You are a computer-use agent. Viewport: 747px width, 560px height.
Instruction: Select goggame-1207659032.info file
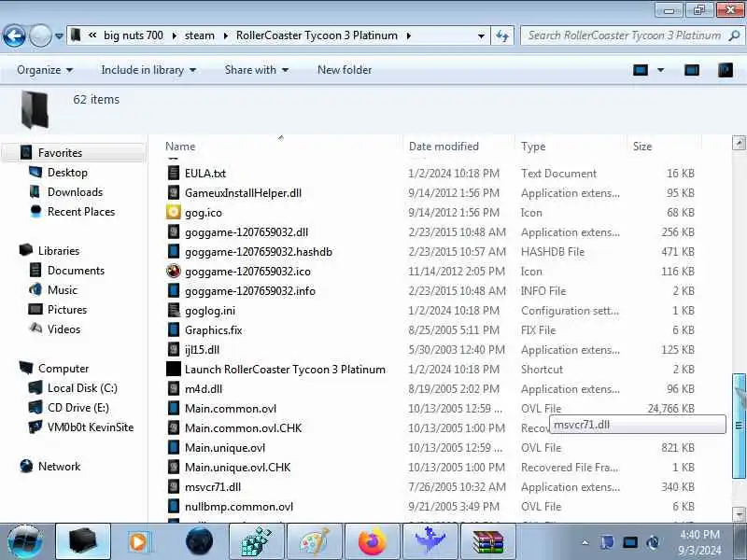[x=250, y=290]
